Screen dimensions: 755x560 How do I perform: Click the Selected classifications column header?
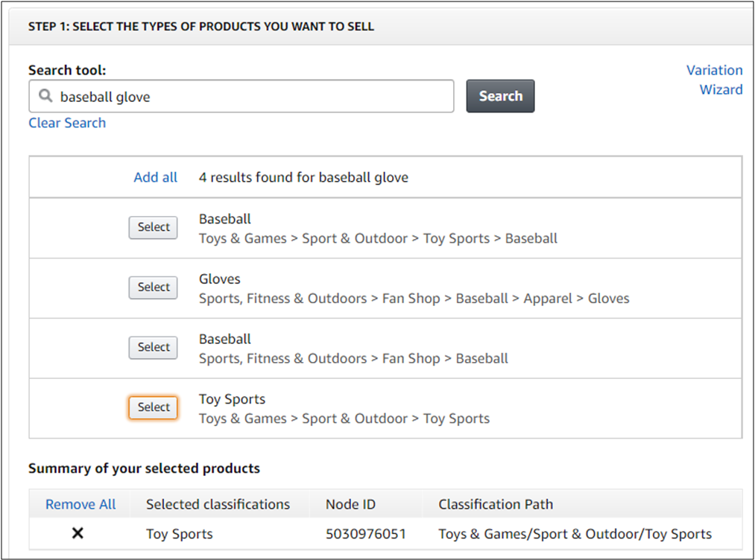218,504
